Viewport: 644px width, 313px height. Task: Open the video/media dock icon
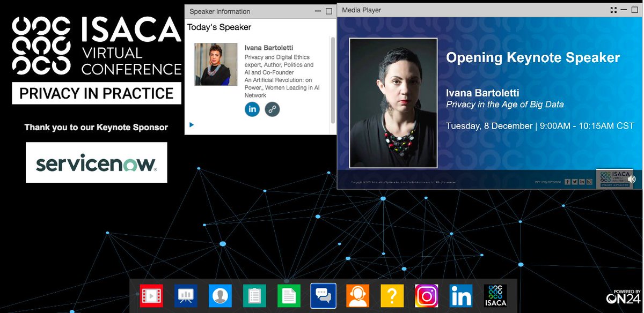151,295
